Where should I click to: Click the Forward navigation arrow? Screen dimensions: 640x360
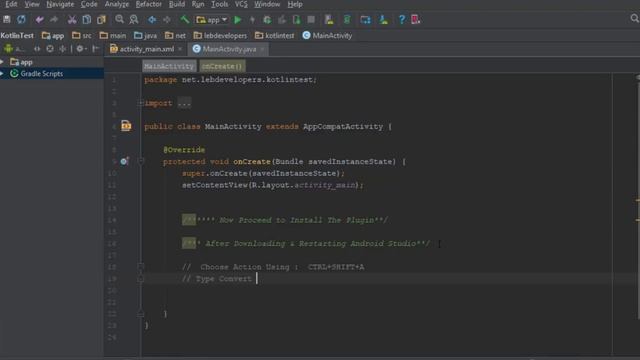coord(167,19)
